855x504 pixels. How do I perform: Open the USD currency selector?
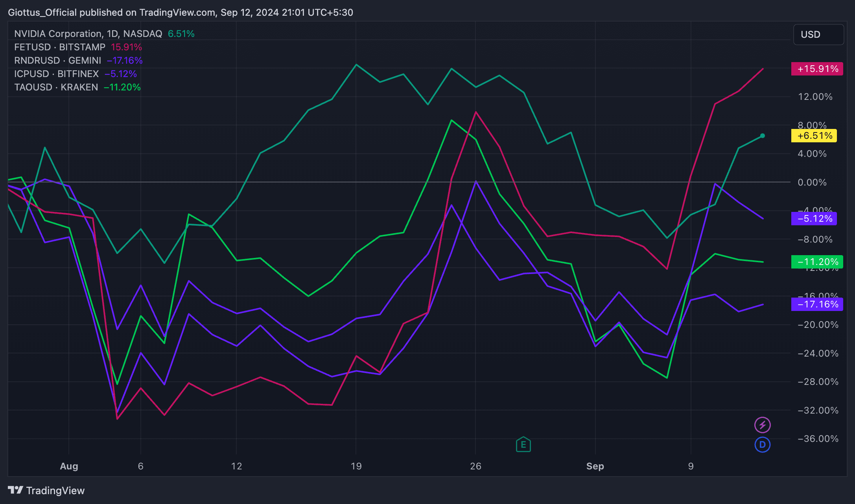pyautogui.click(x=818, y=34)
